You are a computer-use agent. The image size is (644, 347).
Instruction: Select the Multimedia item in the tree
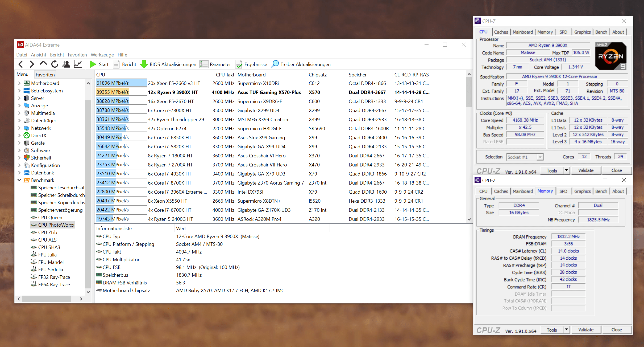(43, 113)
